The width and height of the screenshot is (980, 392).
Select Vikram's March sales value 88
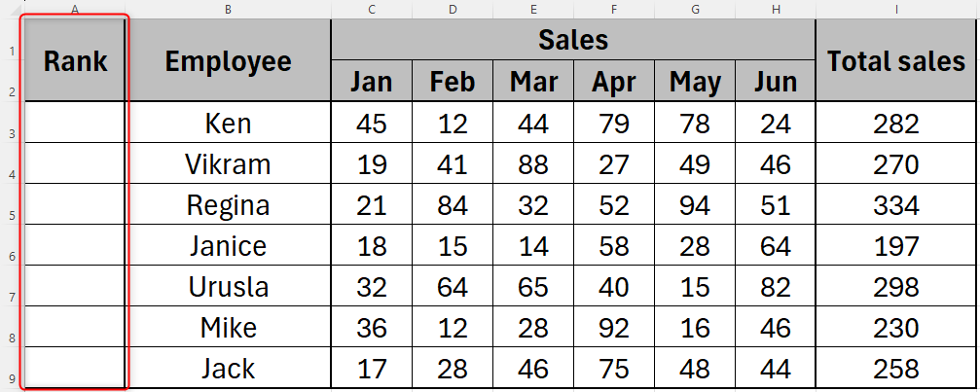532,165
